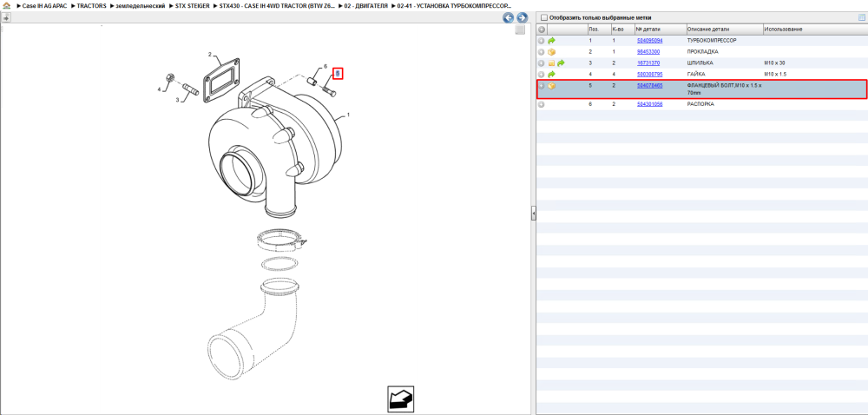The height and width of the screenshot is (415, 868).
Task: Go to previous diagram with left arrow
Action: pos(508,17)
